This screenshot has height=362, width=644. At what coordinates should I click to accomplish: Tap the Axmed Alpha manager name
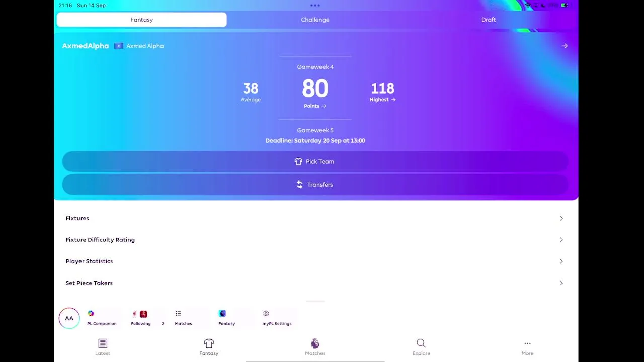pos(145,46)
